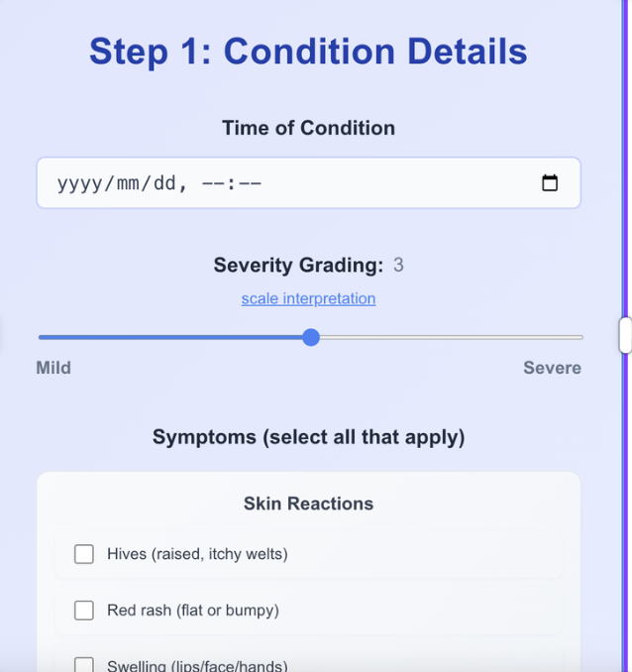The width and height of the screenshot is (632, 672).
Task: Click the Severe label under slider
Action: point(552,368)
